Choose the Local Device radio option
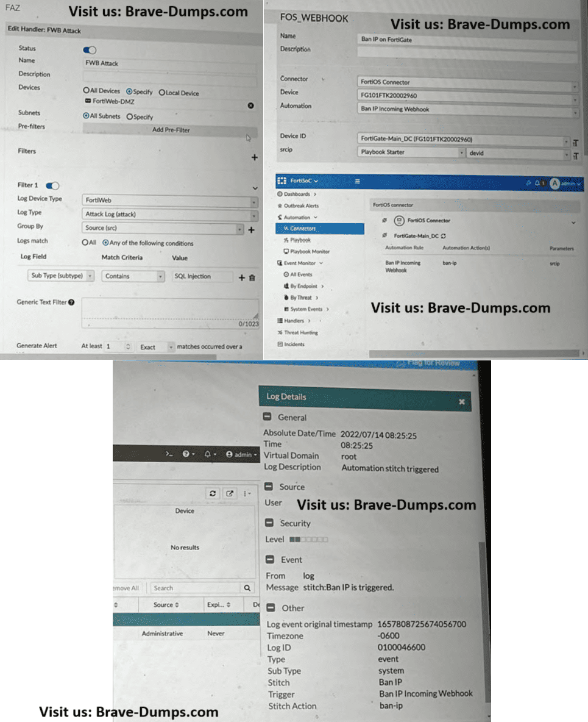 [162, 93]
